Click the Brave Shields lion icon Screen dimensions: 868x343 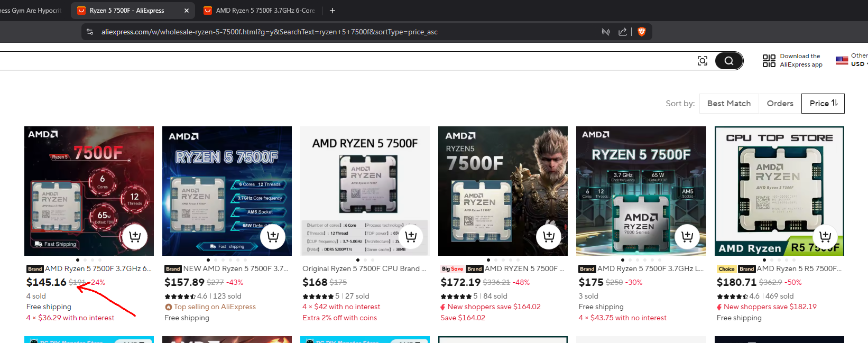(x=642, y=32)
